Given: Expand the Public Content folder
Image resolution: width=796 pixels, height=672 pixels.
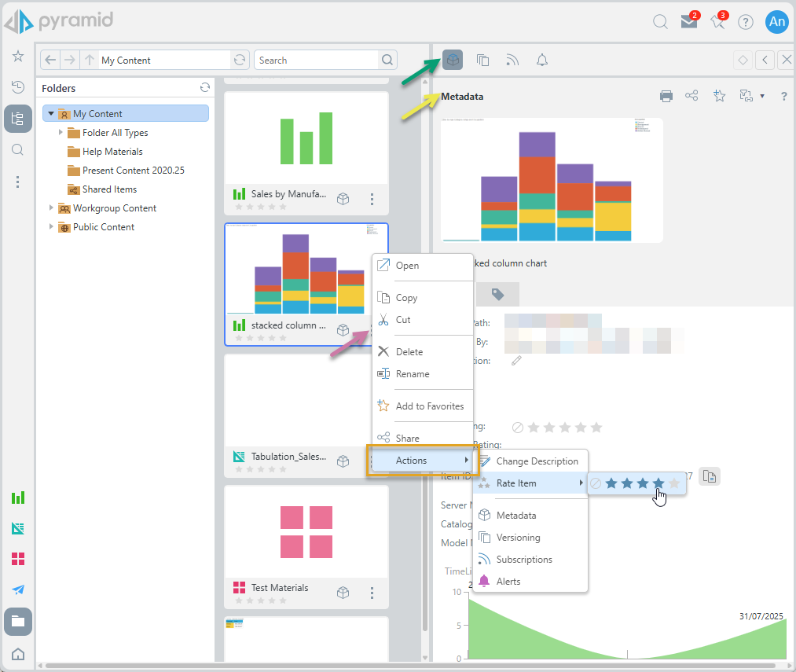Looking at the screenshot, I should coord(52,227).
